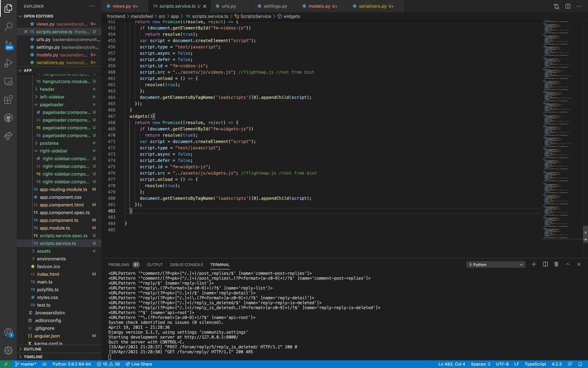Screen dimensions: 588x368
Task: Open the Explorer view in activity bar
Action: coord(8,8)
